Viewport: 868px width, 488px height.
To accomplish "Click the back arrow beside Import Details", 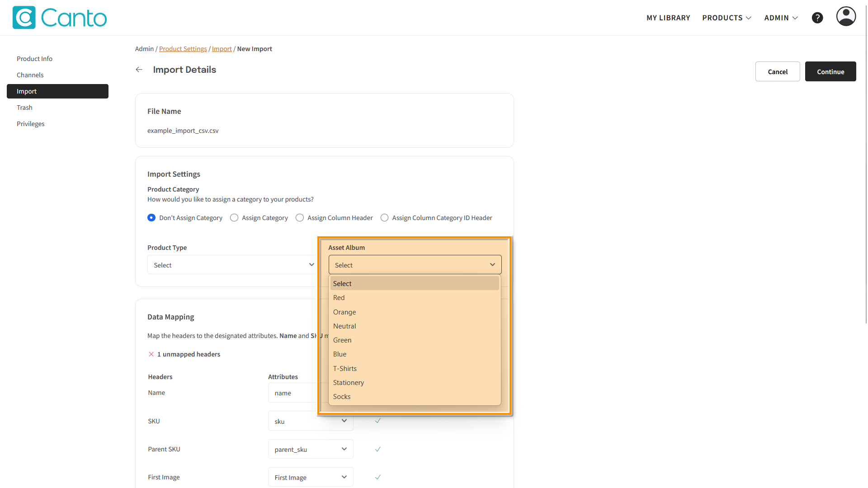I will pyautogui.click(x=139, y=70).
